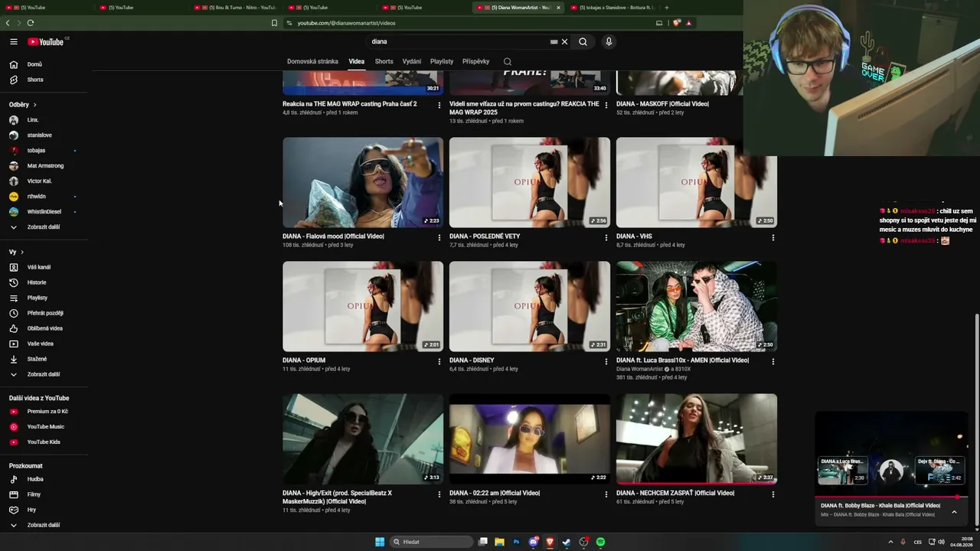
Task: Open the Odběry section header
Action: 23,104
